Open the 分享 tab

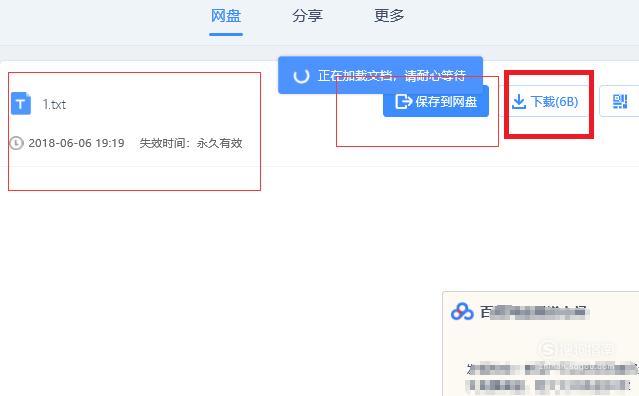(307, 16)
